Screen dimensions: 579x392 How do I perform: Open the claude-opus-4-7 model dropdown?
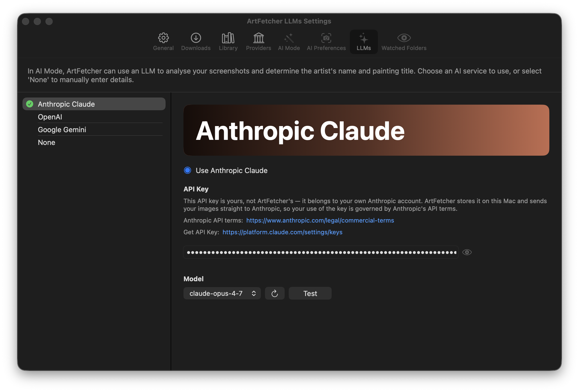[222, 293]
